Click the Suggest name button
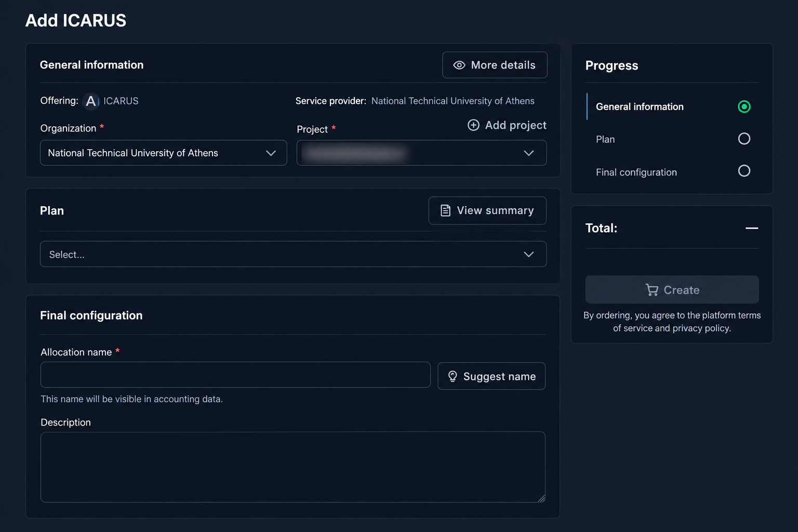 (491, 376)
